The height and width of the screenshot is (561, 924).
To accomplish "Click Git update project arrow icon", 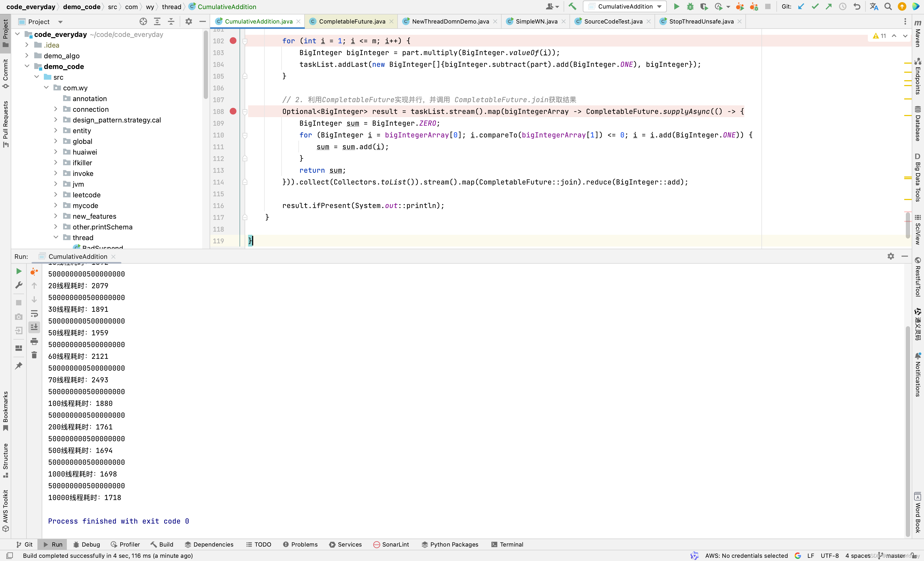I will pos(801,6).
